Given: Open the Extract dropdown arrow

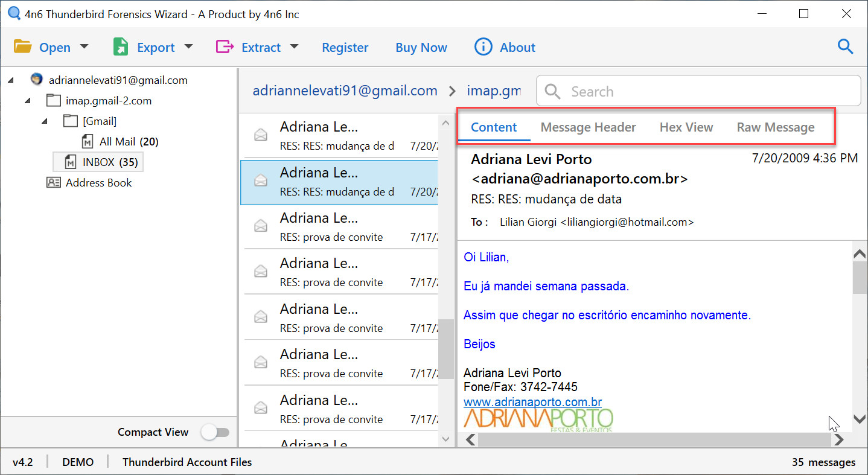Looking at the screenshot, I should coord(294,46).
